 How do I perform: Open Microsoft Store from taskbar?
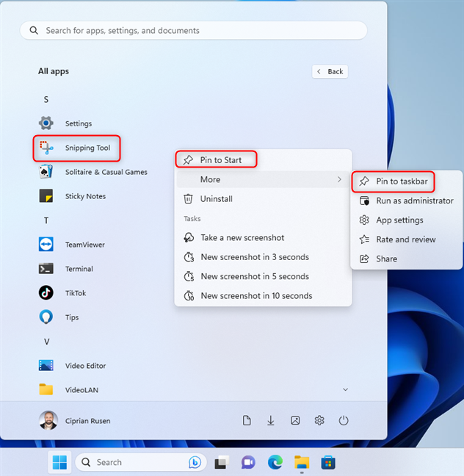pyautogui.click(x=328, y=462)
